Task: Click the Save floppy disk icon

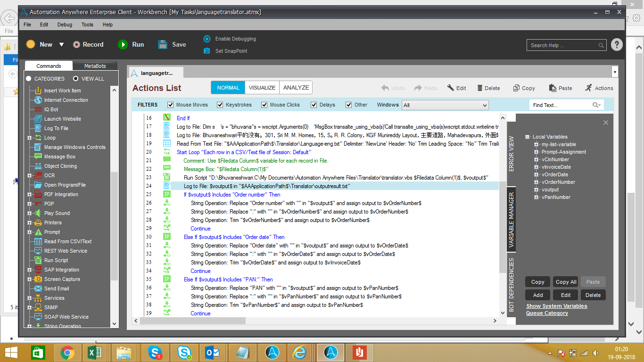Action: [163, 44]
